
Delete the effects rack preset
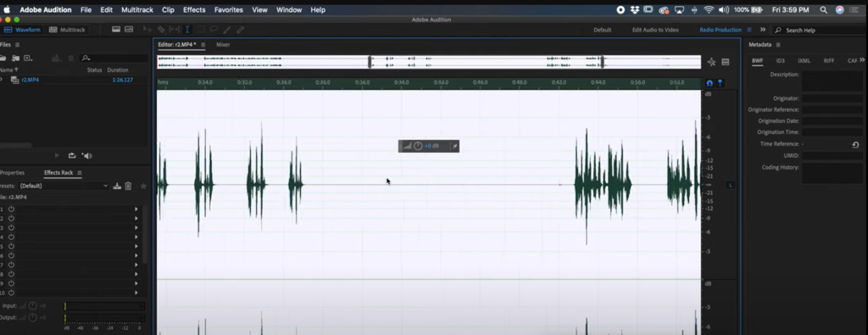128,186
